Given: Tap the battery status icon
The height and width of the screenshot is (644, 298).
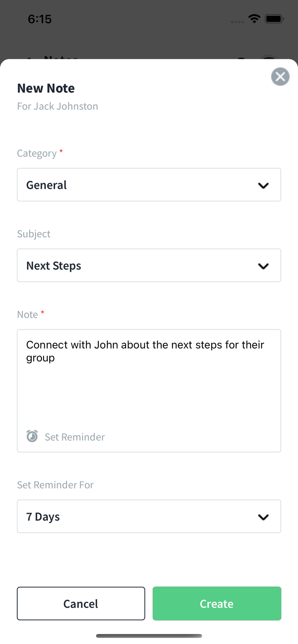Looking at the screenshot, I should tap(274, 19).
